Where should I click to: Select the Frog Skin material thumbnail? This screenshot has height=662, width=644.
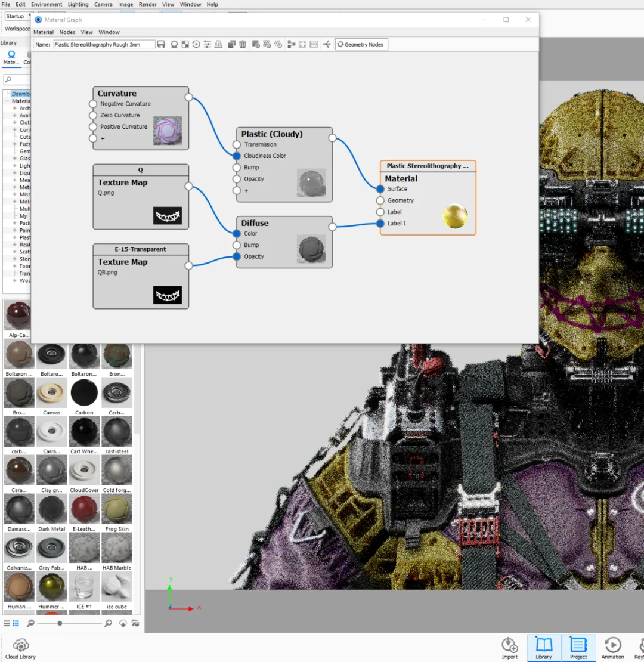pyautogui.click(x=117, y=509)
